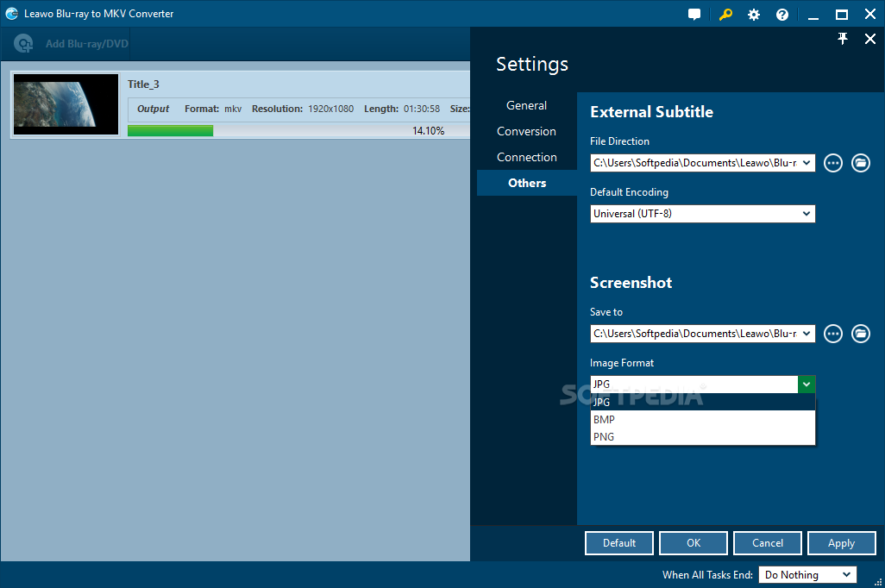
Task: Choose PNG from the image format list
Action: pos(703,437)
